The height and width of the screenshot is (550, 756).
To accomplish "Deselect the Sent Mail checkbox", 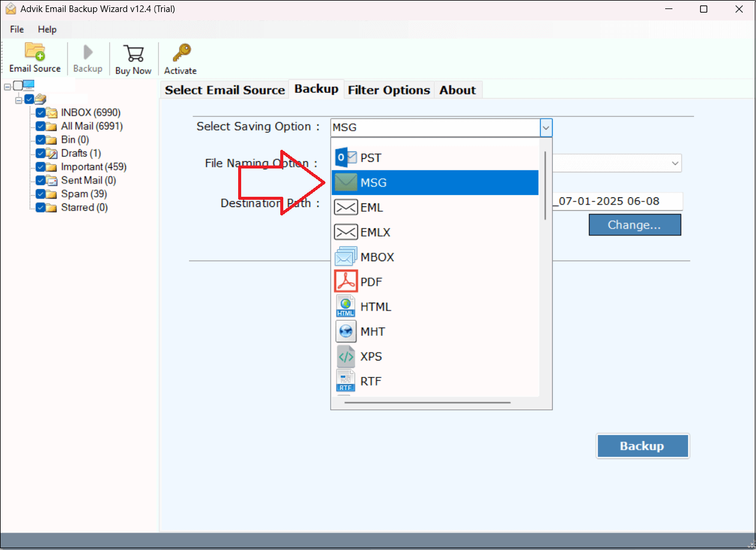I will [41, 180].
